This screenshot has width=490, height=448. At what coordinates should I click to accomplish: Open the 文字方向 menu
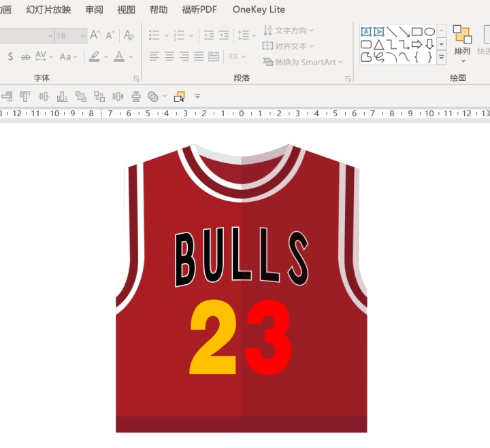point(288,31)
